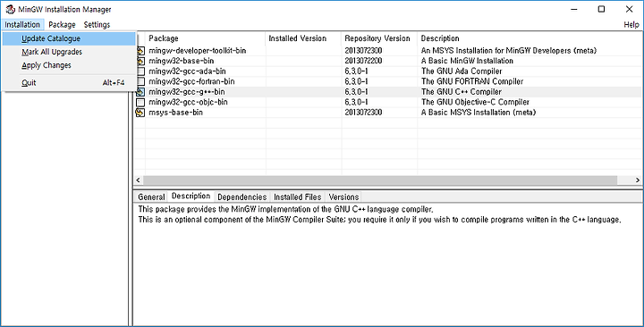
Task: Click 'An MSYS Installation for MinGW Developers' description
Action: click(x=509, y=51)
